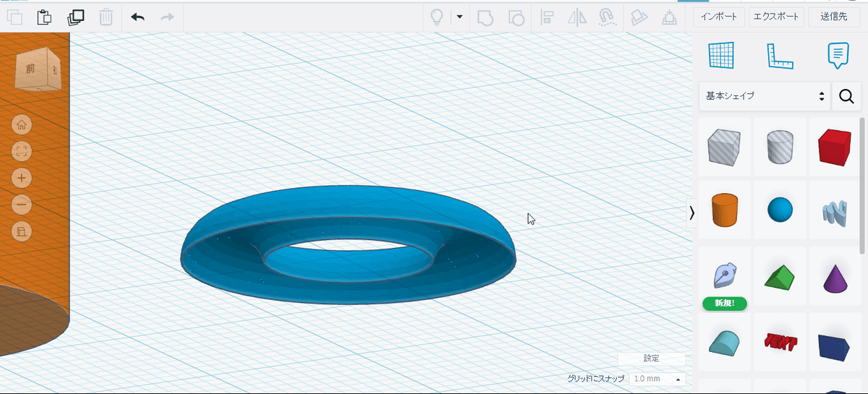Open the Notes speech bubble tool

click(838, 56)
